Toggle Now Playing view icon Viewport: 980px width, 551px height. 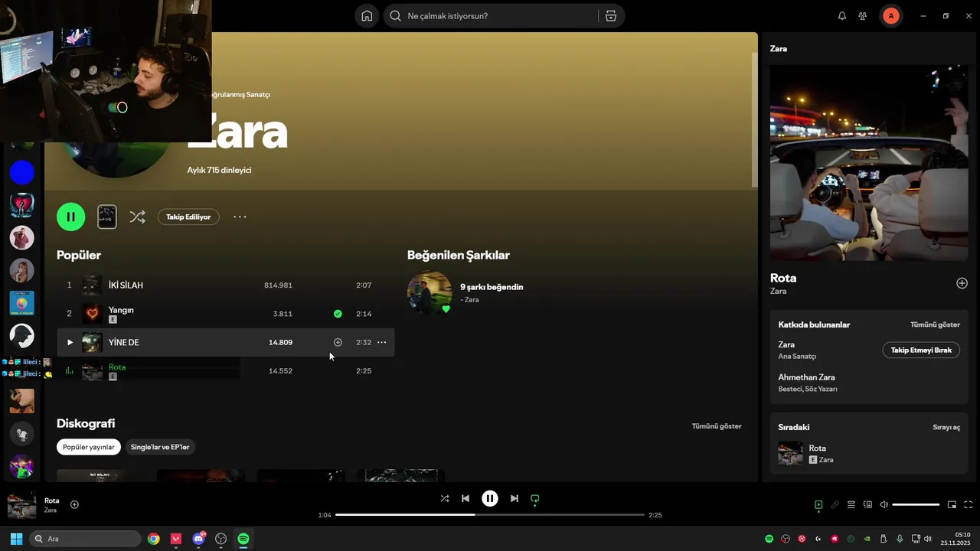818,504
